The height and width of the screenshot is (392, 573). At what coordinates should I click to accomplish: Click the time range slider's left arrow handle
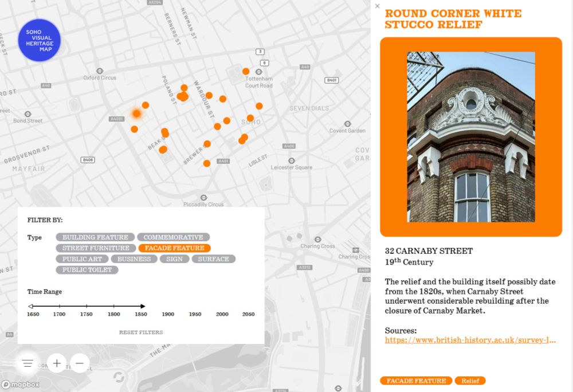[30, 306]
